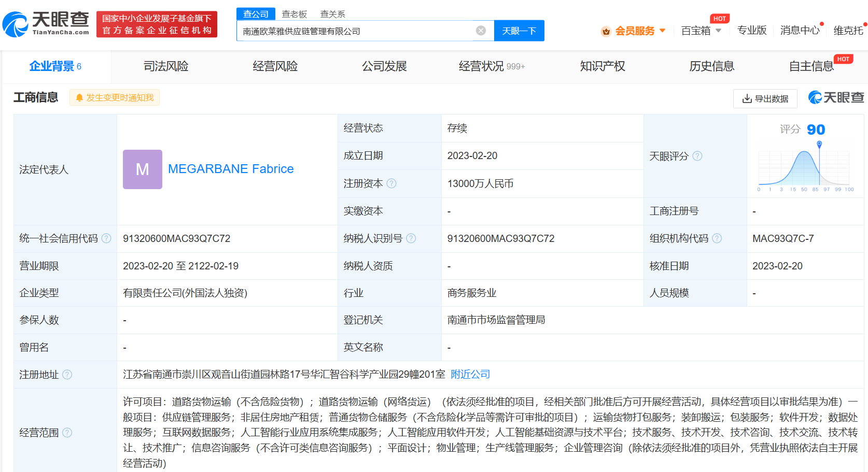This screenshot has height=472, width=868.
Task: Click the help icon next to 纳税人识别号
Action: click(x=411, y=238)
